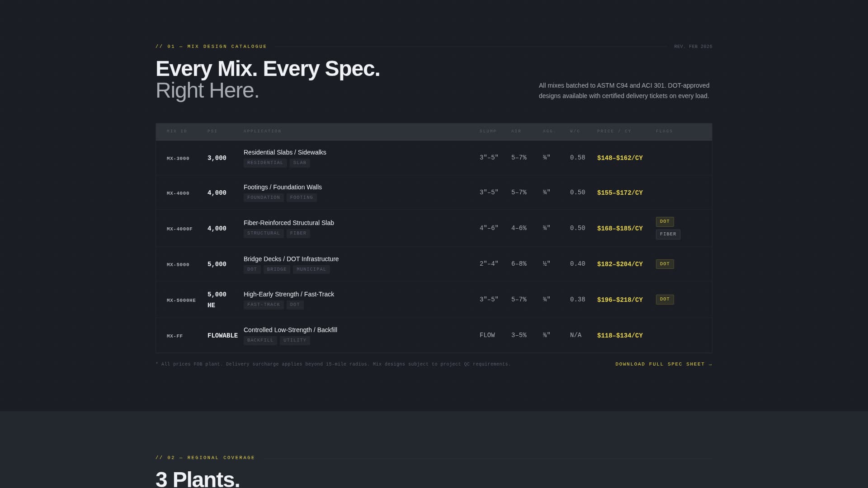The width and height of the screenshot is (868, 488).
Task: Click the UTILITY tag under Controlled Low-Strength
Action: tap(295, 340)
